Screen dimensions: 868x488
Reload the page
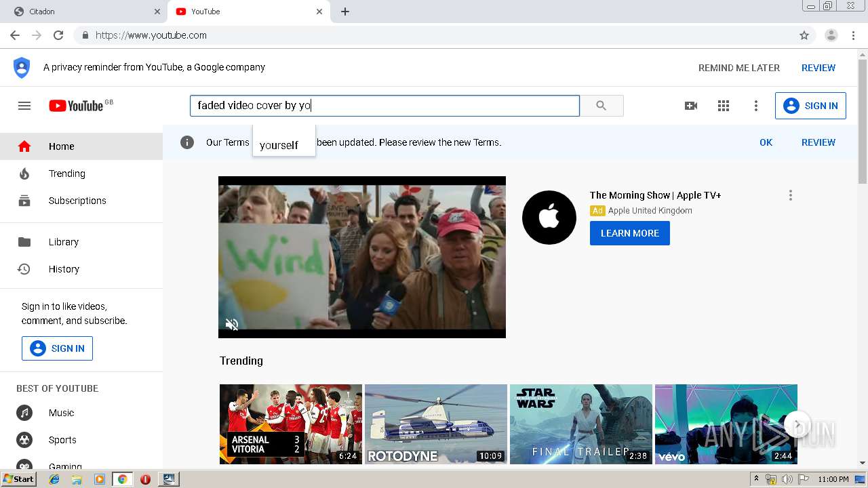coord(58,35)
